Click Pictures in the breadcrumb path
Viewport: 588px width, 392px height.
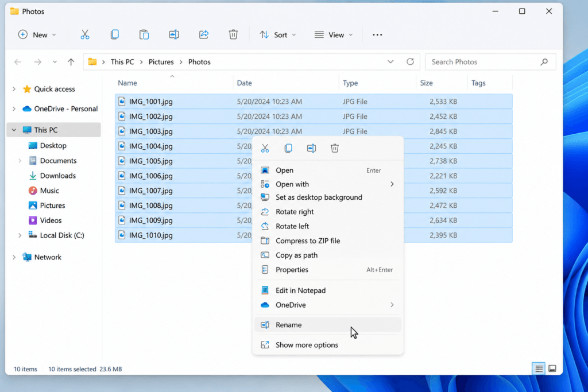161,62
